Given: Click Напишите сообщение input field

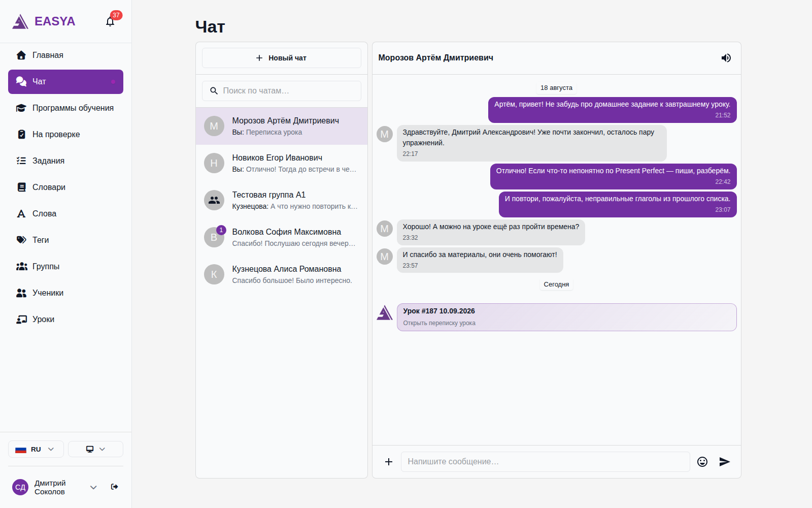Looking at the screenshot, I should coord(546,462).
